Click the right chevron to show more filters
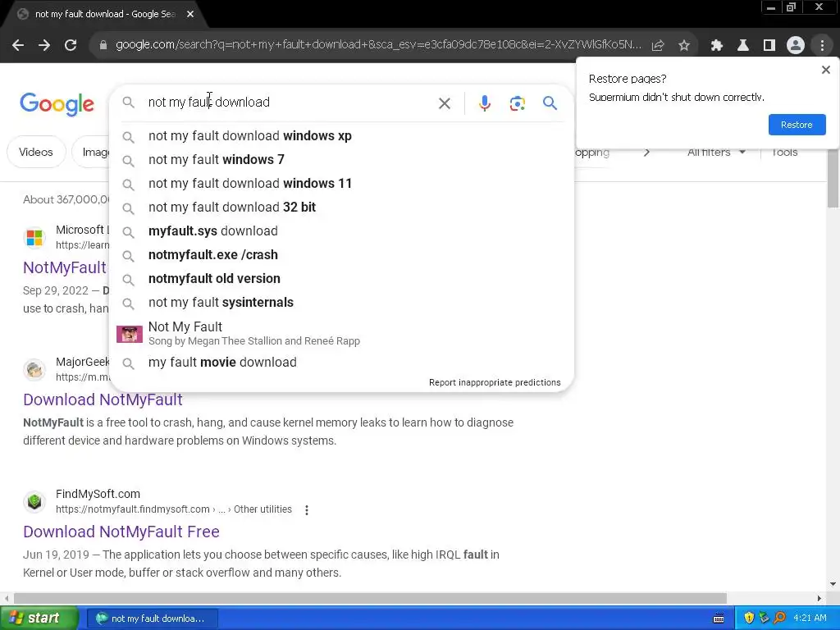 click(646, 152)
